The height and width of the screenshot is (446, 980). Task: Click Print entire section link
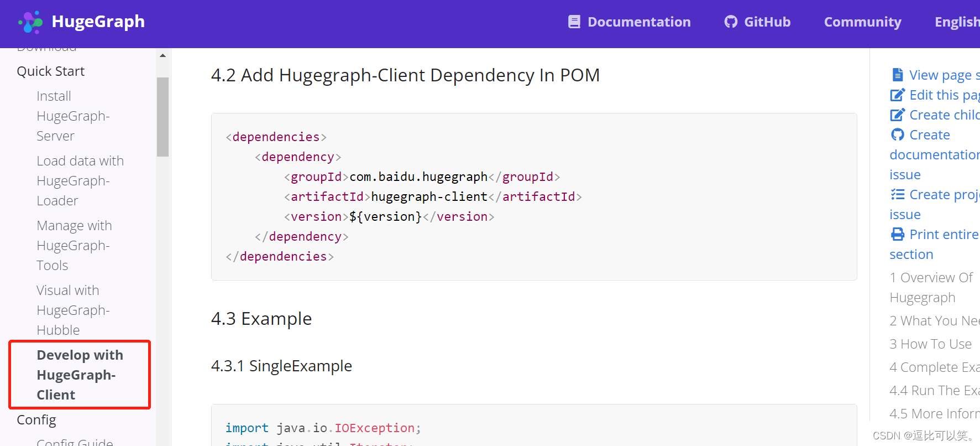pyautogui.click(x=934, y=244)
